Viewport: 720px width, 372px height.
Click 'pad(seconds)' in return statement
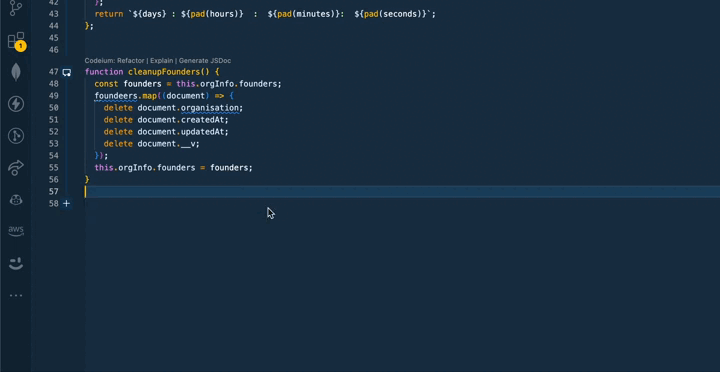(393, 14)
